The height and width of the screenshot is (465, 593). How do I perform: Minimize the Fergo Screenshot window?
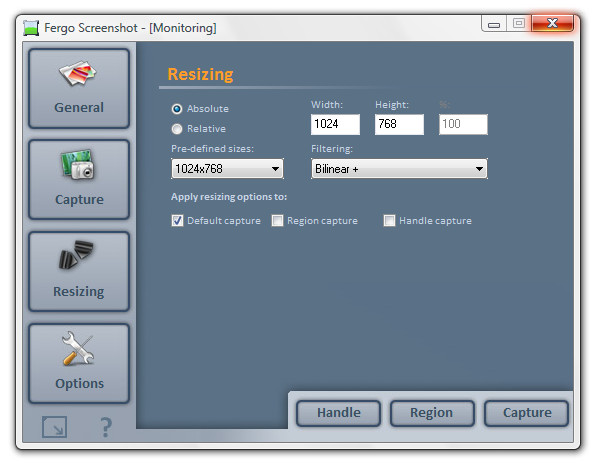pyautogui.click(x=494, y=24)
